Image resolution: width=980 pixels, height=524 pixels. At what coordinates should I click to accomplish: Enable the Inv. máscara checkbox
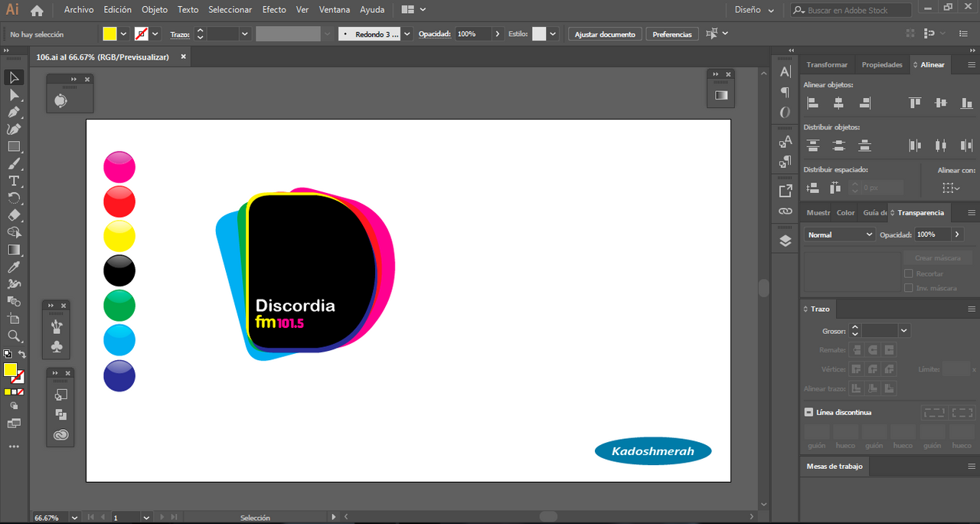(909, 288)
